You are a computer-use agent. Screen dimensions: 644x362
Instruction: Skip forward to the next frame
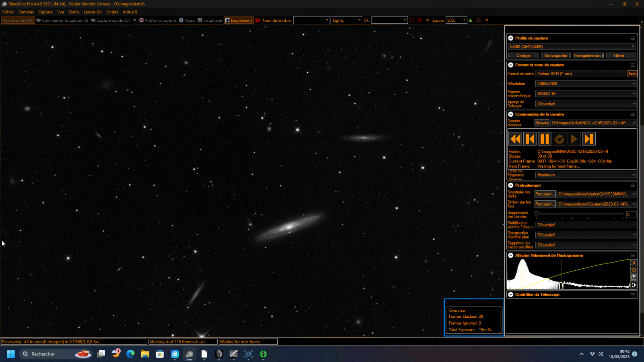pyautogui.click(x=589, y=139)
